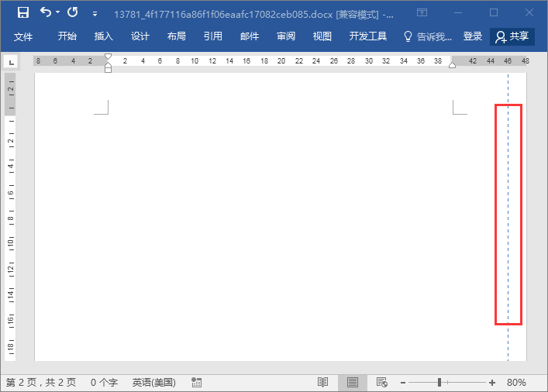Image resolution: width=548 pixels, height=392 pixels.
Task: Open the 开发工具 tab
Action: [368, 36]
